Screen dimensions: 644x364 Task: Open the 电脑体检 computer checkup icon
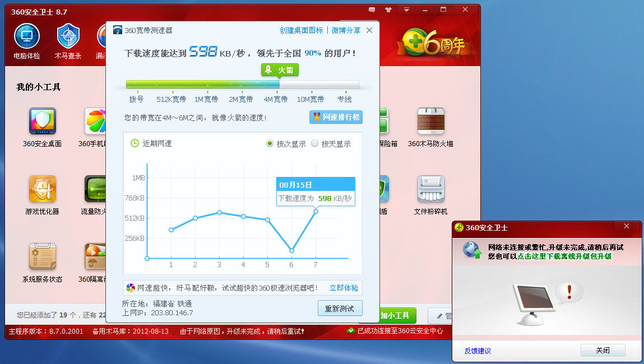pos(27,36)
